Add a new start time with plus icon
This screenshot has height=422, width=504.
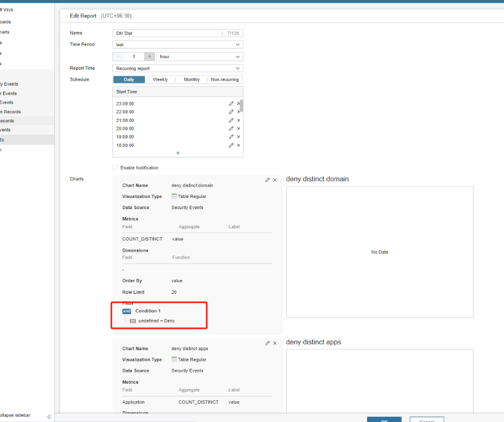coord(178,153)
